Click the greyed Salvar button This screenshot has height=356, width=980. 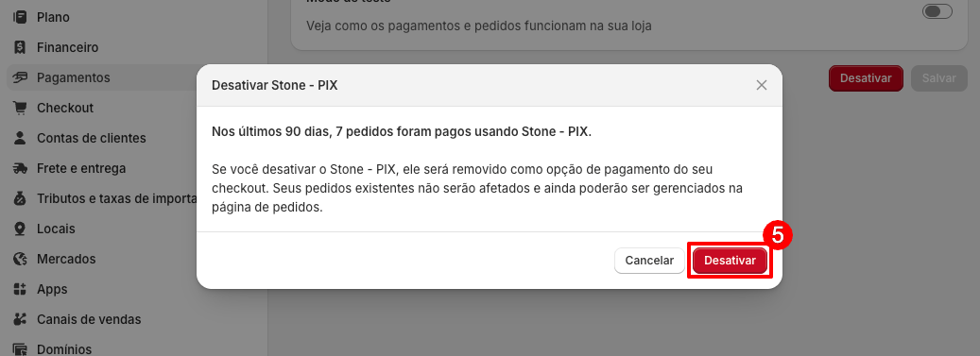939,78
